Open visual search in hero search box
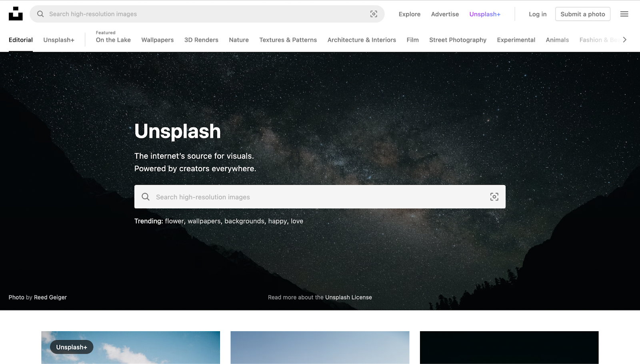Screen dimensions: 640x364 pos(494,197)
